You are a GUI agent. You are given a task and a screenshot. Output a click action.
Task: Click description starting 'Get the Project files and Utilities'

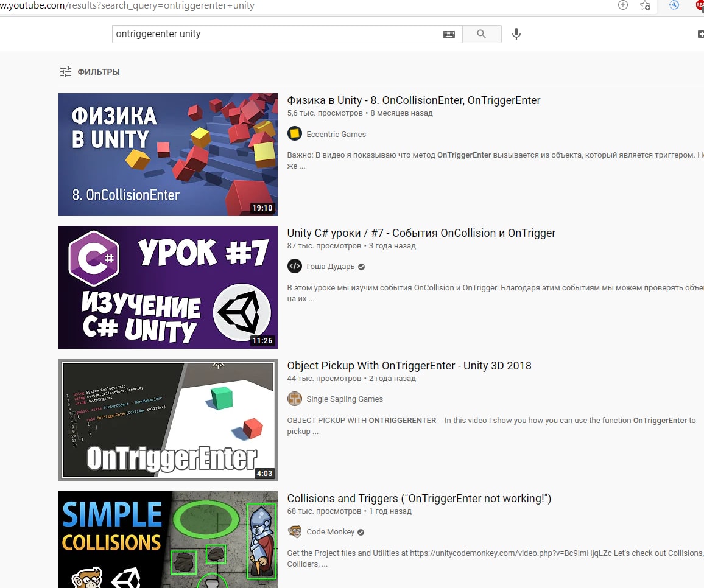tap(495, 558)
